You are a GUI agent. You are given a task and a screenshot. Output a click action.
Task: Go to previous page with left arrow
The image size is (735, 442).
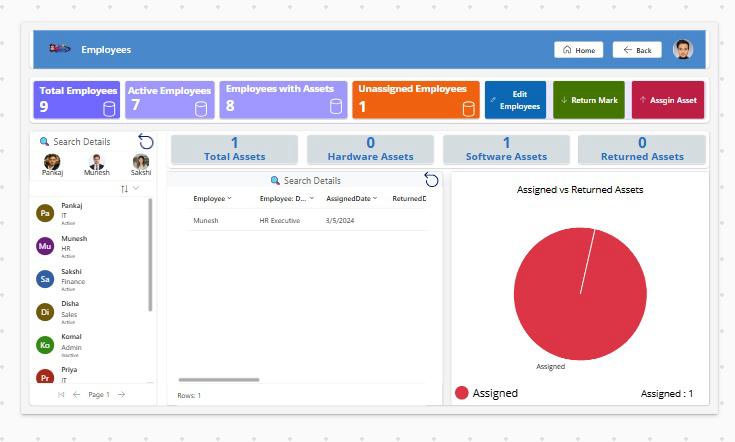76,395
